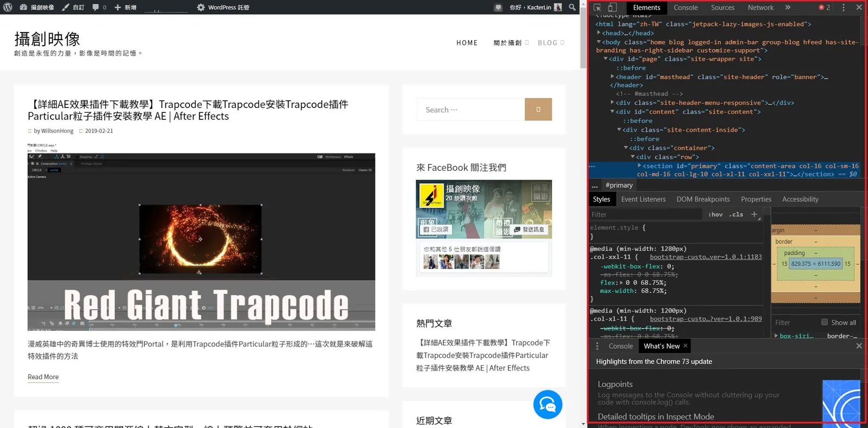Open the DOM Breakpoints tab
The width and height of the screenshot is (868, 428).
(703, 199)
